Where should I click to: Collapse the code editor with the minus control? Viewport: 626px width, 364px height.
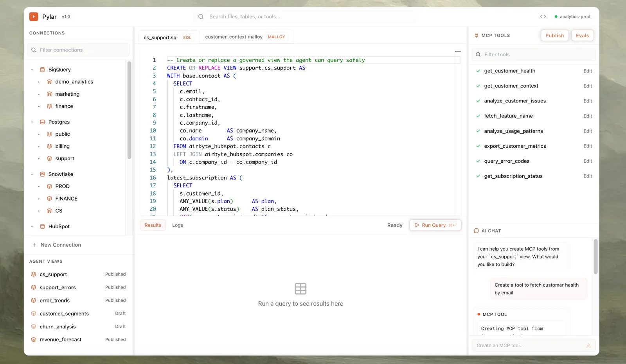point(458,51)
